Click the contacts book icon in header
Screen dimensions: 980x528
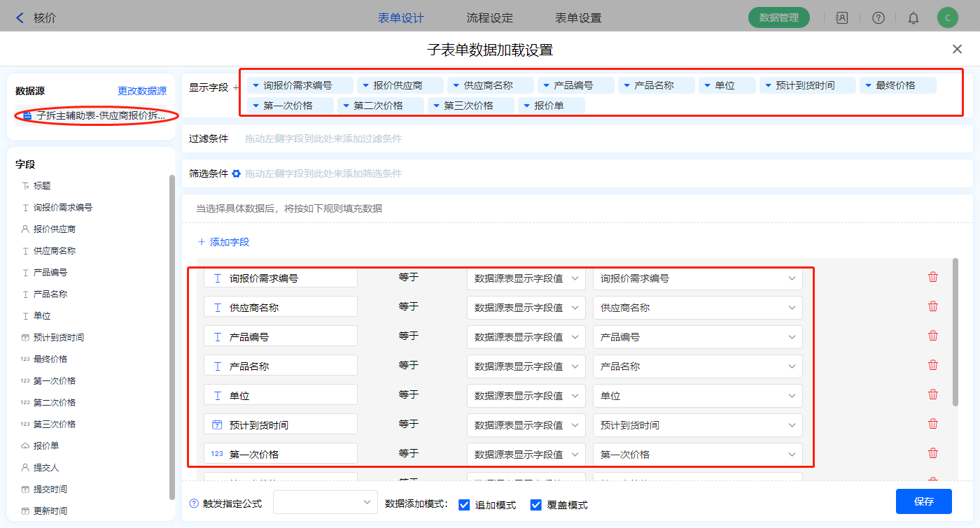(842, 18)
